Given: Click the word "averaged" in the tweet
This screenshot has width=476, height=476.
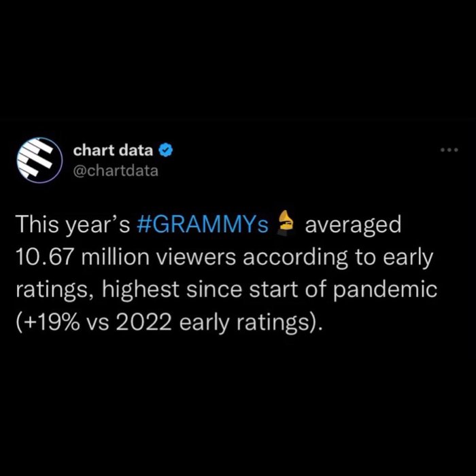Looking at the screenshot, I should [x=353, y=225].
